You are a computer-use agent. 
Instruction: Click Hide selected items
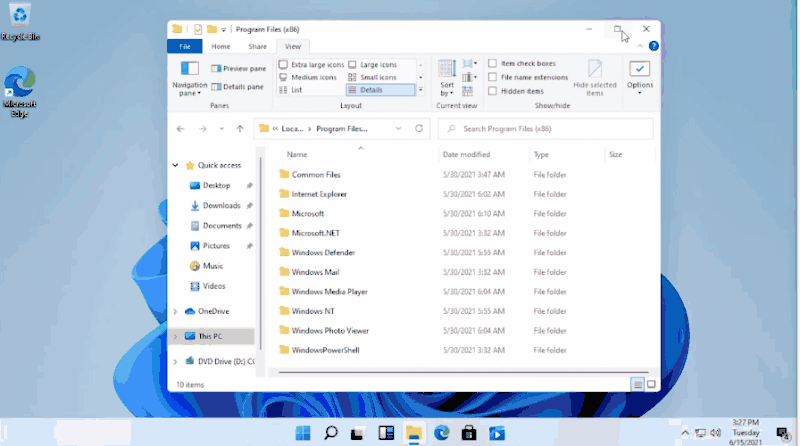click(594, 78)
